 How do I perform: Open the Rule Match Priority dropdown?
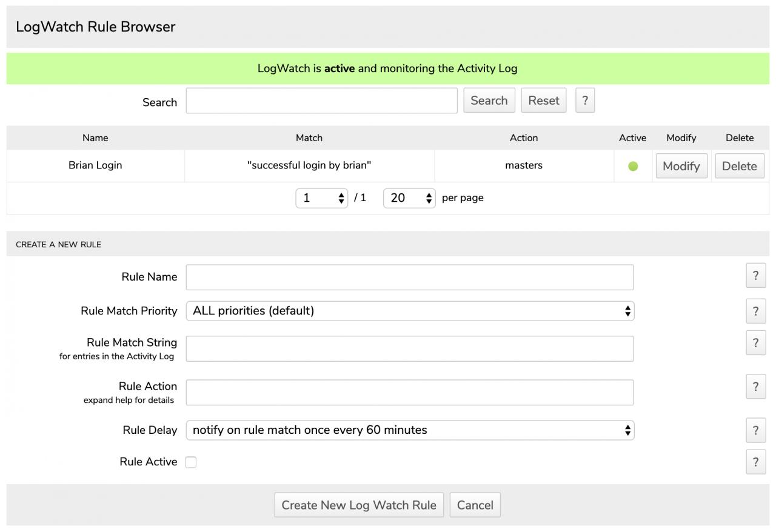(x=409, y=311)
